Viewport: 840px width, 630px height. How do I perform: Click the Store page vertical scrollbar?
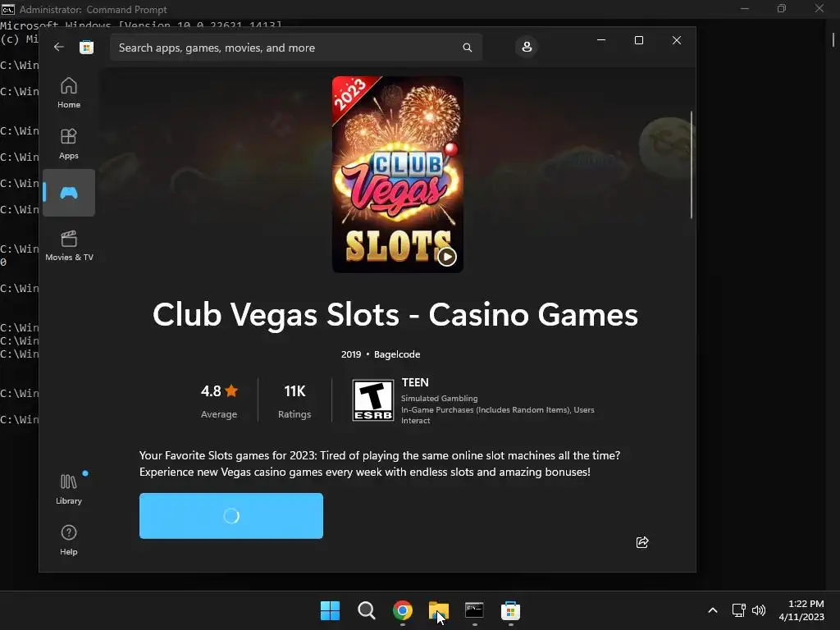tap(692, 165)
